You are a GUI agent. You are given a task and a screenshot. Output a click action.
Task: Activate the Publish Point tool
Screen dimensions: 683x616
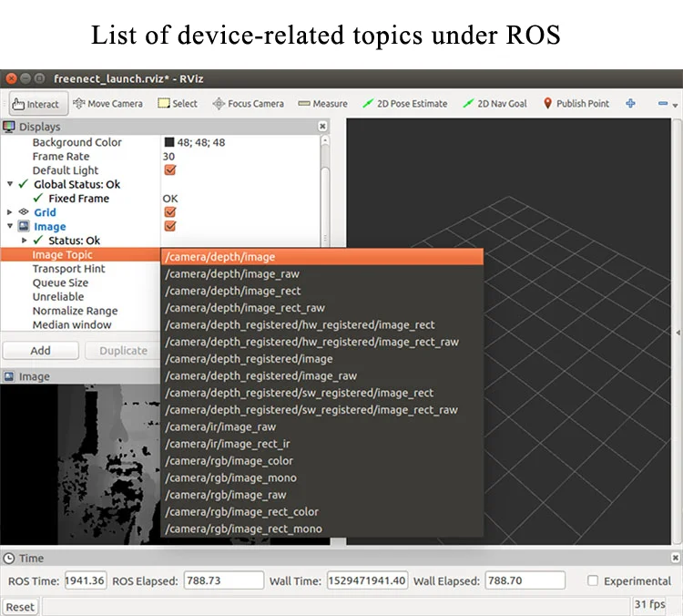click(576, 104)
